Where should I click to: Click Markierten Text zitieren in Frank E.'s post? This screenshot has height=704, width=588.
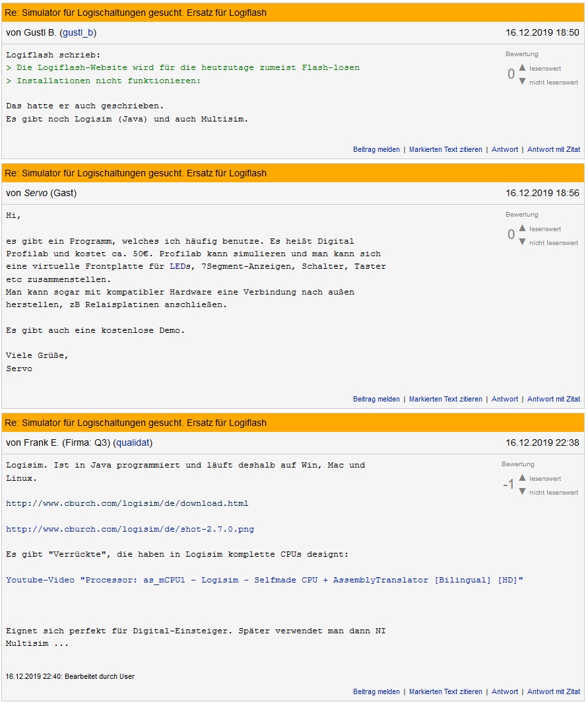click(x=445, y=692)
